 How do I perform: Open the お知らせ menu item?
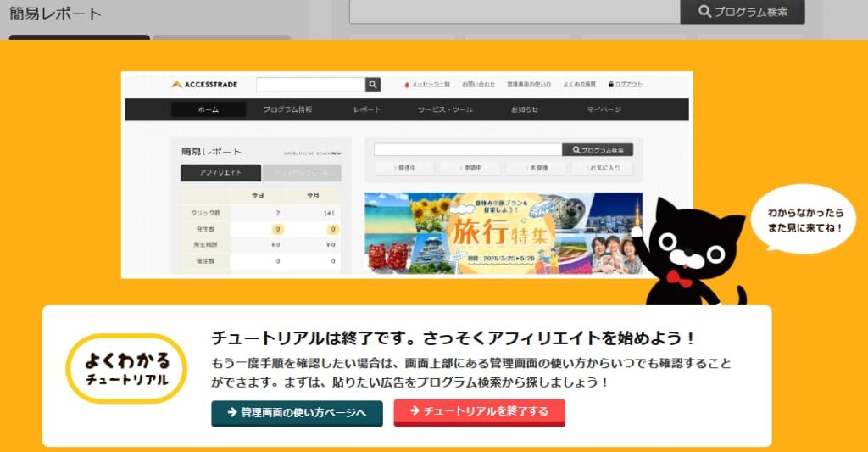click(525, 109)
